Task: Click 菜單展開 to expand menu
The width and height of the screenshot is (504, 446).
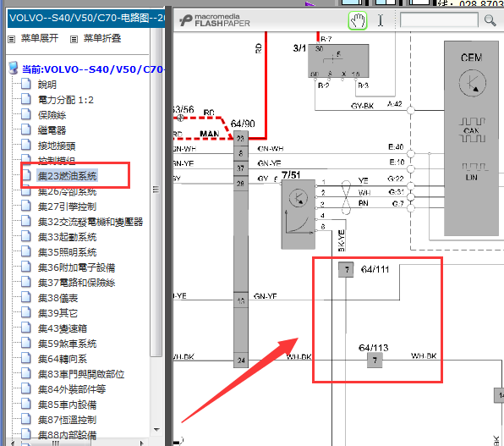Action: [x=40, y=38]
